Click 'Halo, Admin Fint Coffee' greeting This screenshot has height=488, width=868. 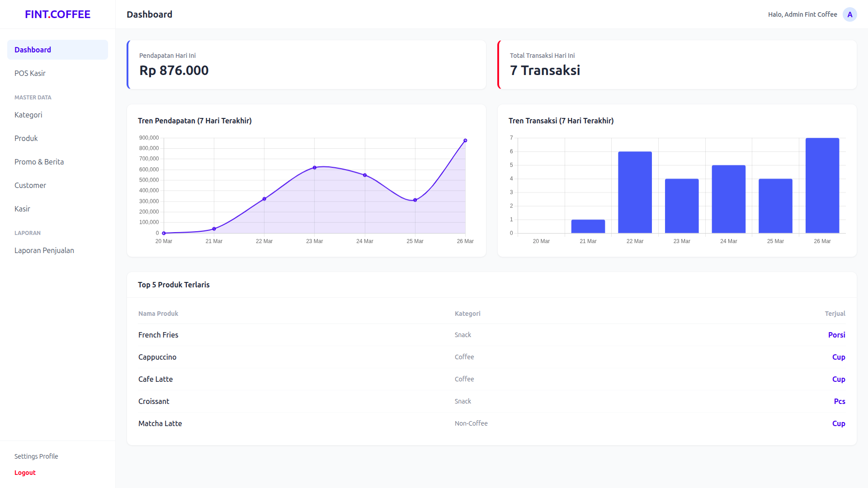tap(802, 14)
